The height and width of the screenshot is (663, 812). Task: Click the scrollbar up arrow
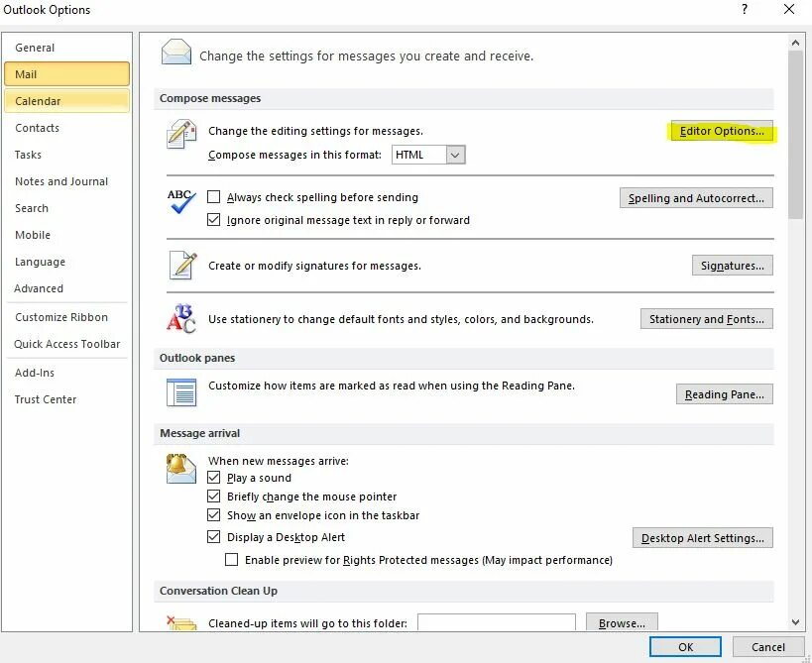click(795, 43)
